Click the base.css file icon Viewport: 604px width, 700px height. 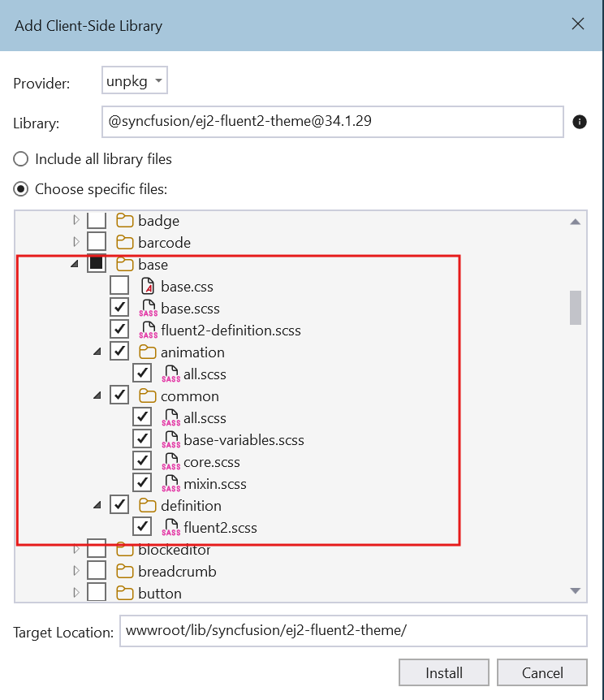click(148, 286)
